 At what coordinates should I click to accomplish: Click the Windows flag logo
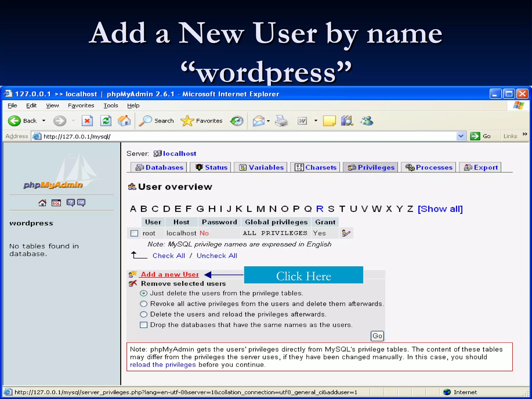pos(518,105)
